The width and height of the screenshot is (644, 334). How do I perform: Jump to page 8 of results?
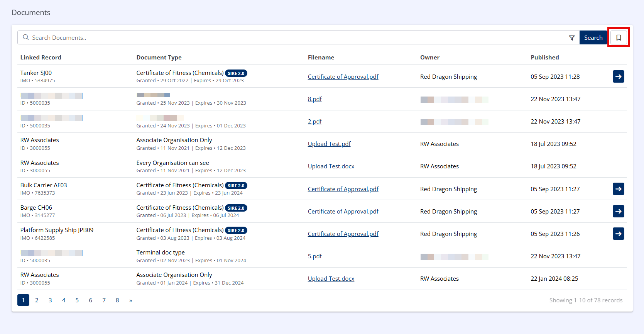pyautogui.click(x=117, y=300)
